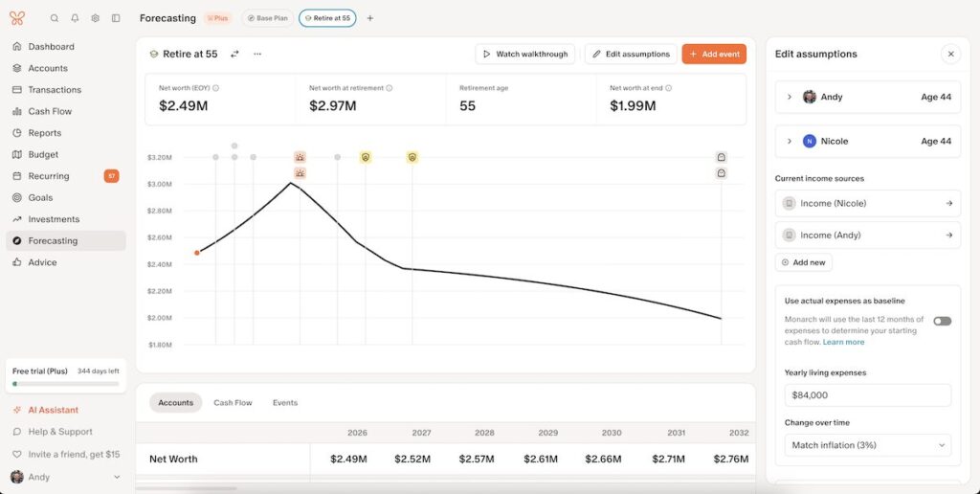Click the free trial progress bar

(66, 384)
